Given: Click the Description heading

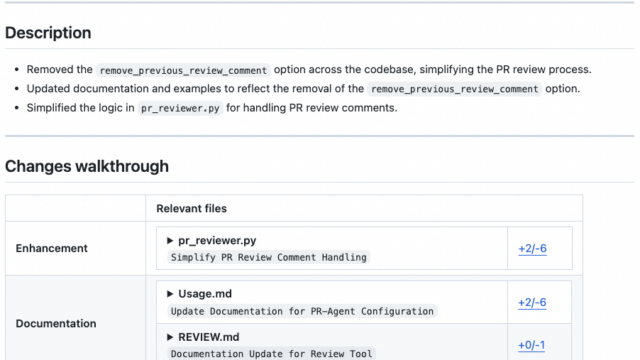Looking at the screenshot, I should [48, 33].
